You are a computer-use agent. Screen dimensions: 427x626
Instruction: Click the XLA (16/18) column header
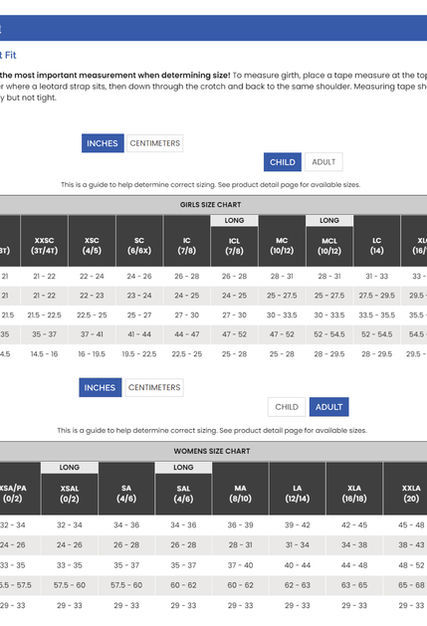(354, 488)
